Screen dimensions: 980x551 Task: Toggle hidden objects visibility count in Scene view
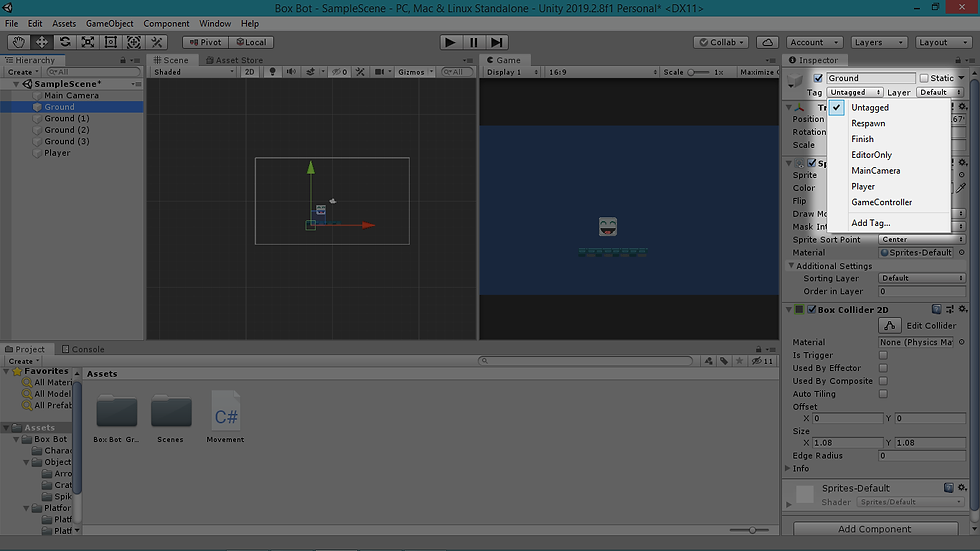tap(340, 72)
